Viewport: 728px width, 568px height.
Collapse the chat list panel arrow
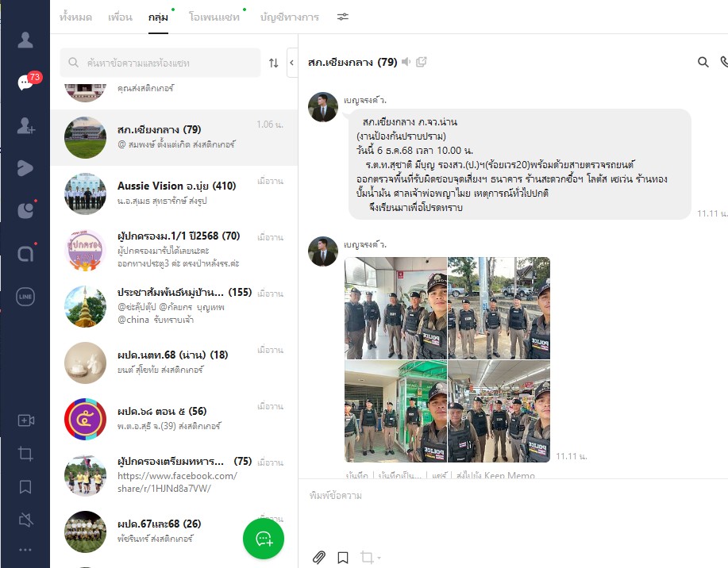coord(291,63)
